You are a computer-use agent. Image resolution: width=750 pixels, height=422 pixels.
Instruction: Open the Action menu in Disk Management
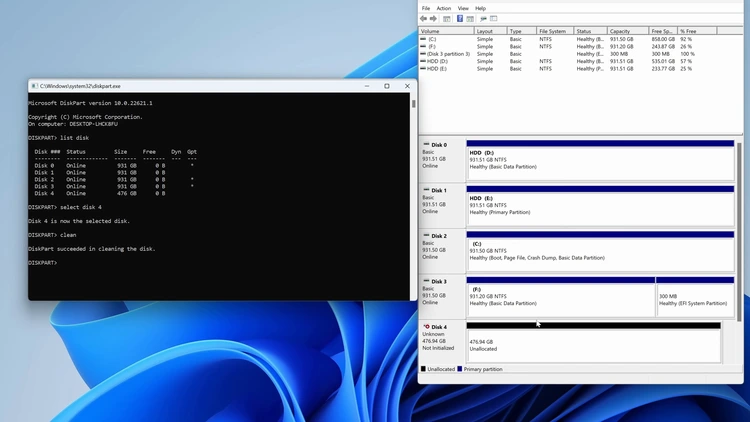tap(443, 8)
